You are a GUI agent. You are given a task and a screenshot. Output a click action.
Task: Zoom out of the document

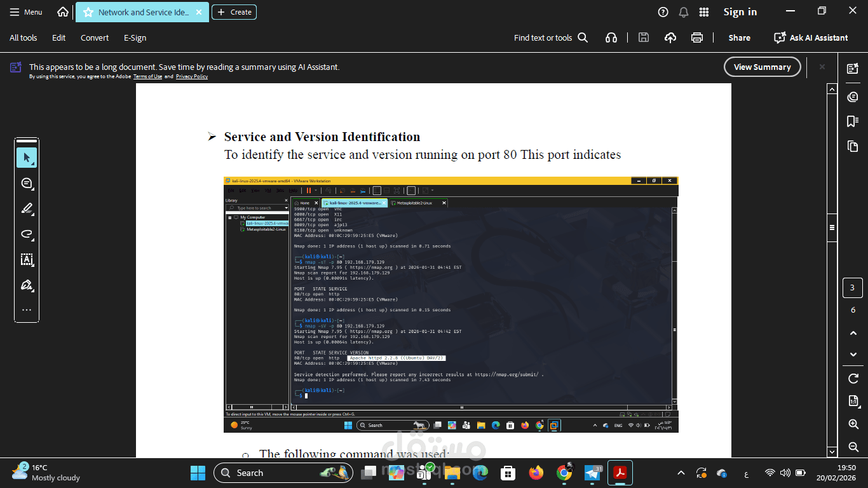click(853, 447)
